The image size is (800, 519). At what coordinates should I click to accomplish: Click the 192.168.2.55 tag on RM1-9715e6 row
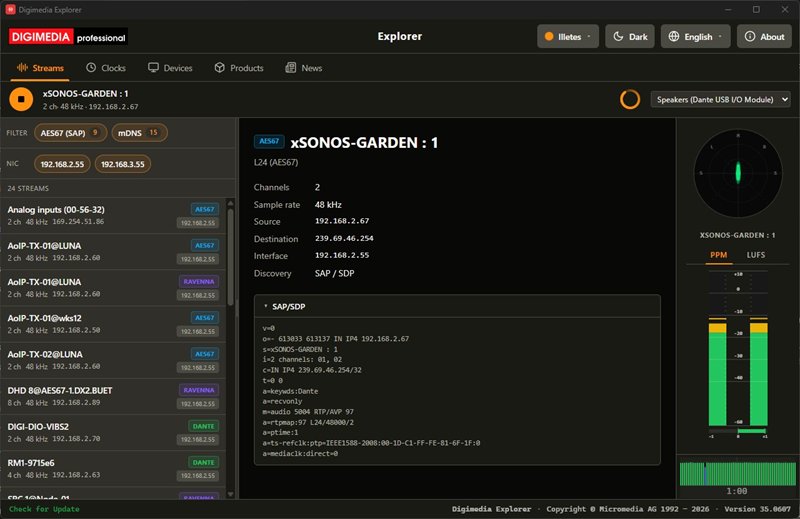198,476
